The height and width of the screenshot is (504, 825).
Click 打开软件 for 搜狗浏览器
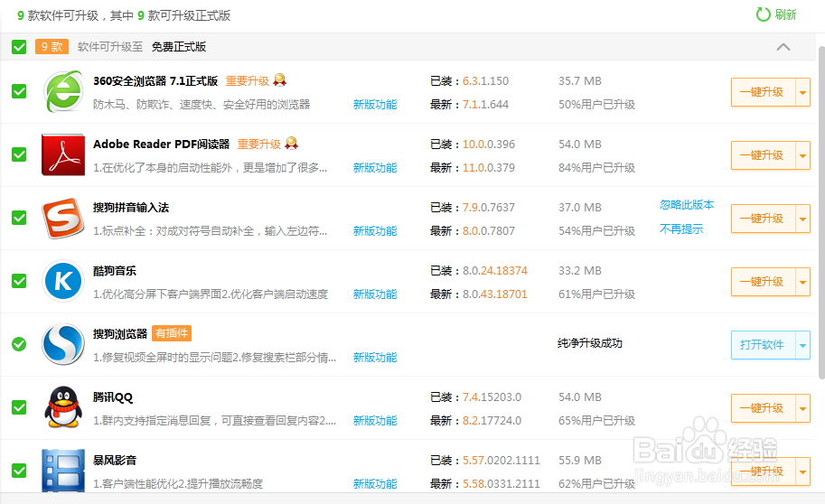point(763,345)
